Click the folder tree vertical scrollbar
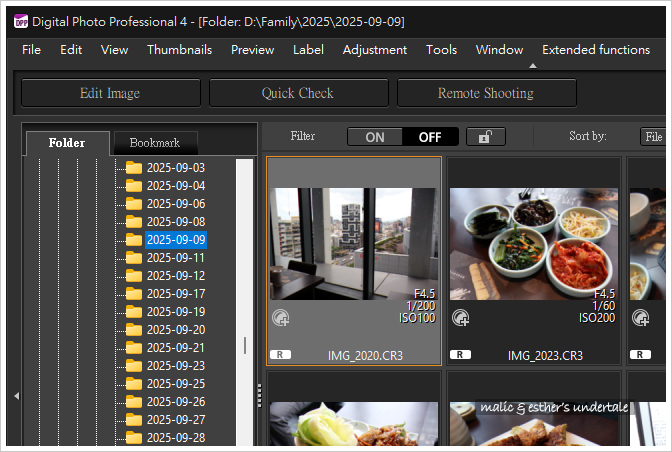This screenshot has height=452, width=672. pyautogui.click(x=244, y=302)
